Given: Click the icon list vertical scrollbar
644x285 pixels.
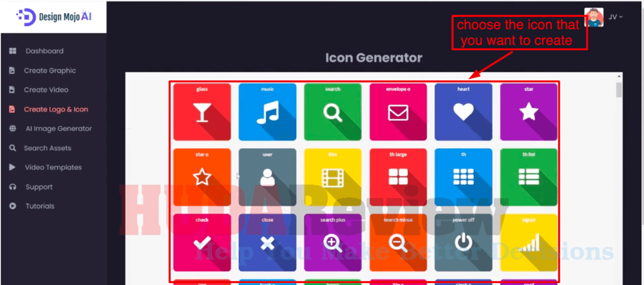Looking at the screenshot, I should pos(619,90).
